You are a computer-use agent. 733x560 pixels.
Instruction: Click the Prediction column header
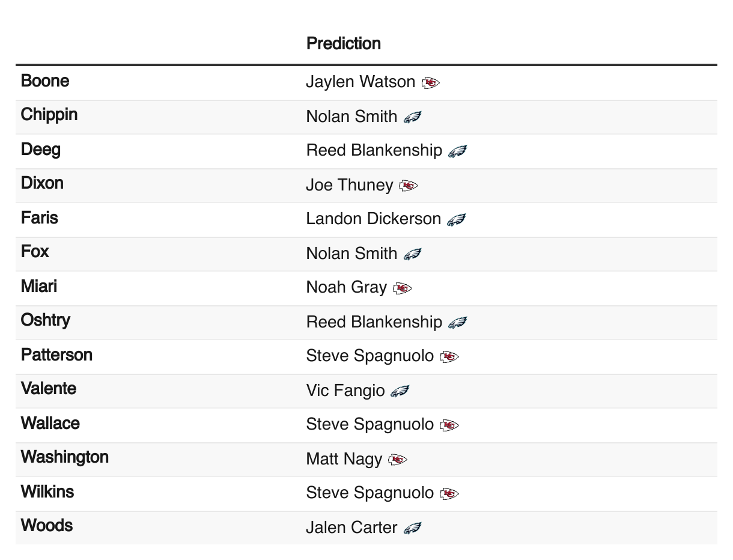pos(344,43)
